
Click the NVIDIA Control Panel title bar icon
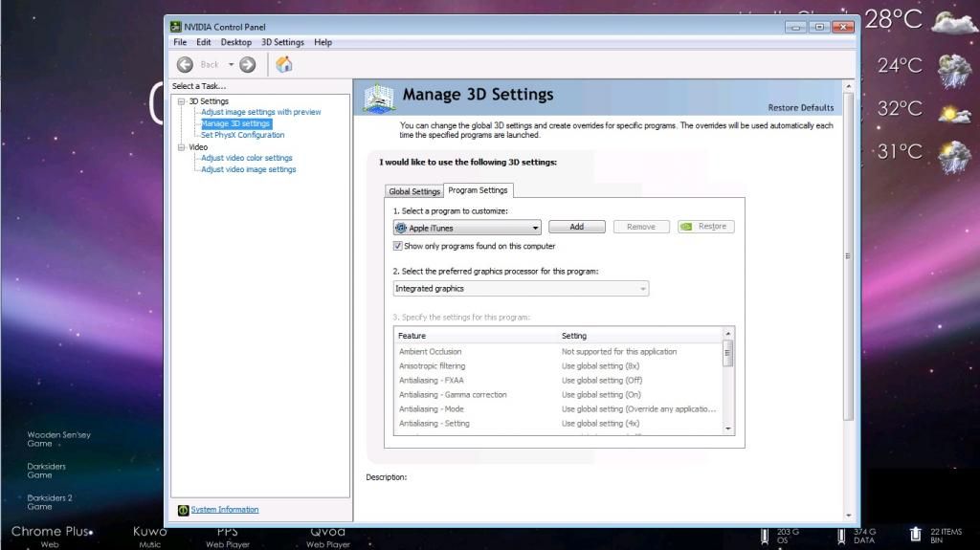point(176,28)
